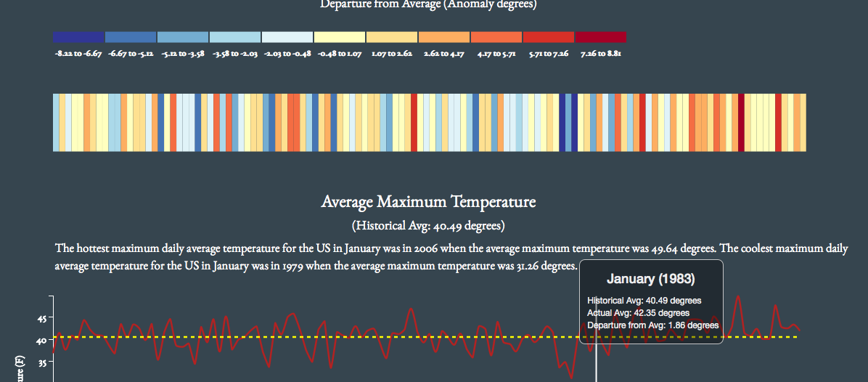This screenshot has height=382, width=868.
Task: Click 'Departure from Avg: 1.86 degrees' in tooltip
Action: pos(652,325)
